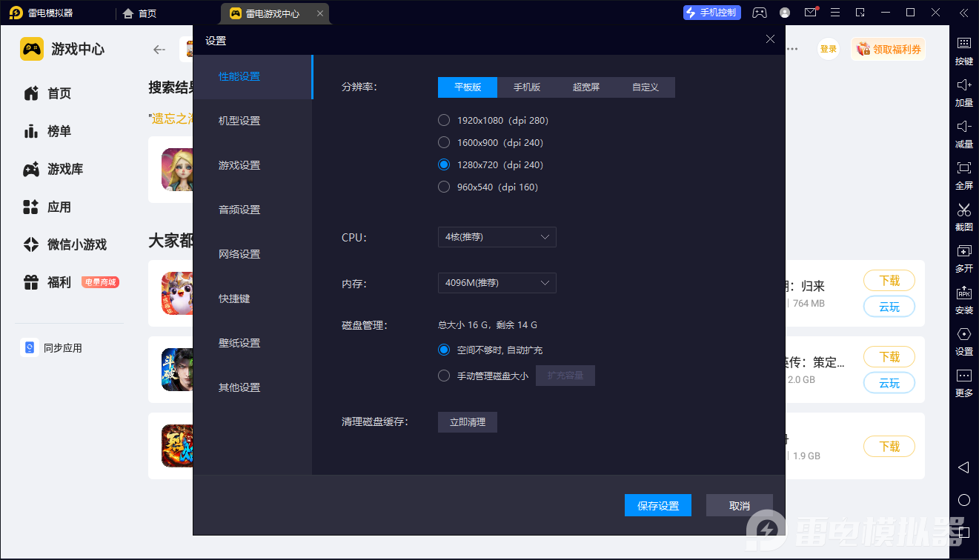Open 网络设置 in settings sidebar

(239, 254)
